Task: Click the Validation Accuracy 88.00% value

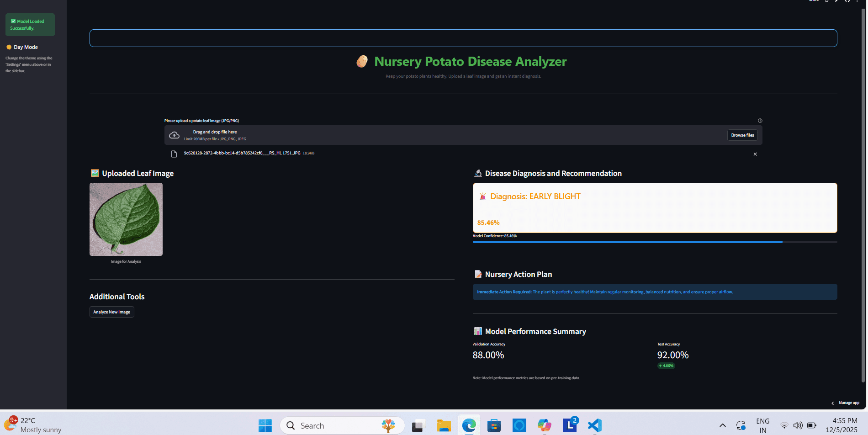Action: 488,355
